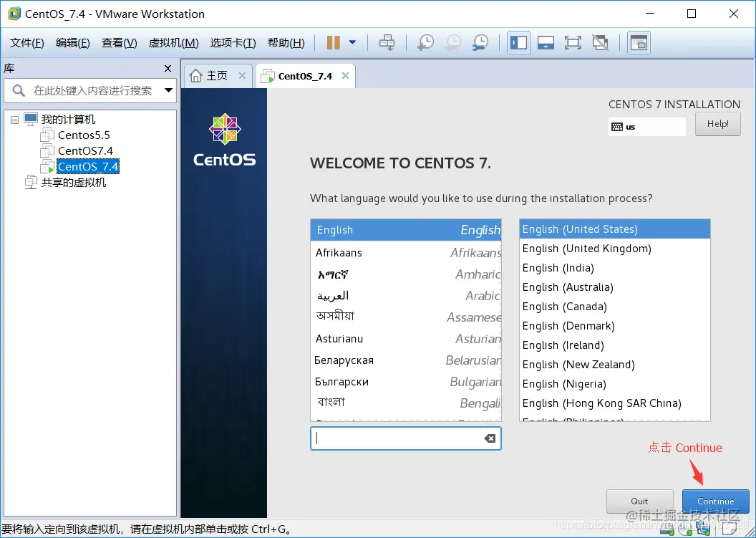Click the Continue button
Viewport: 756px width, 538px height.
(715, 501)
